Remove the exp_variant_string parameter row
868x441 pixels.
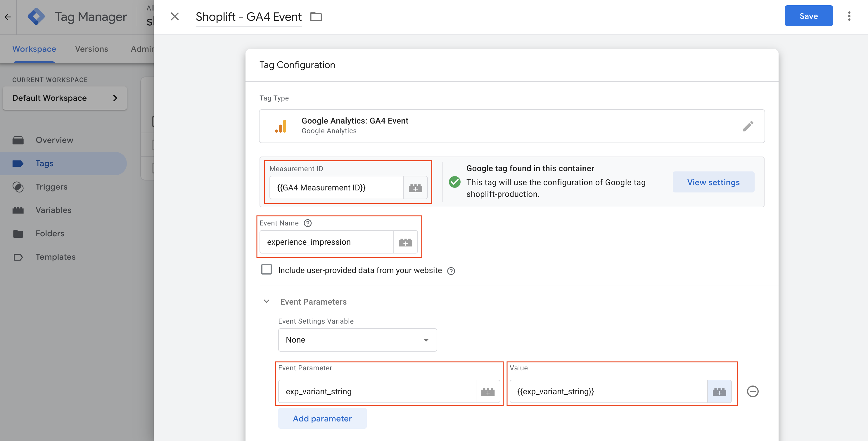point(753,391)
